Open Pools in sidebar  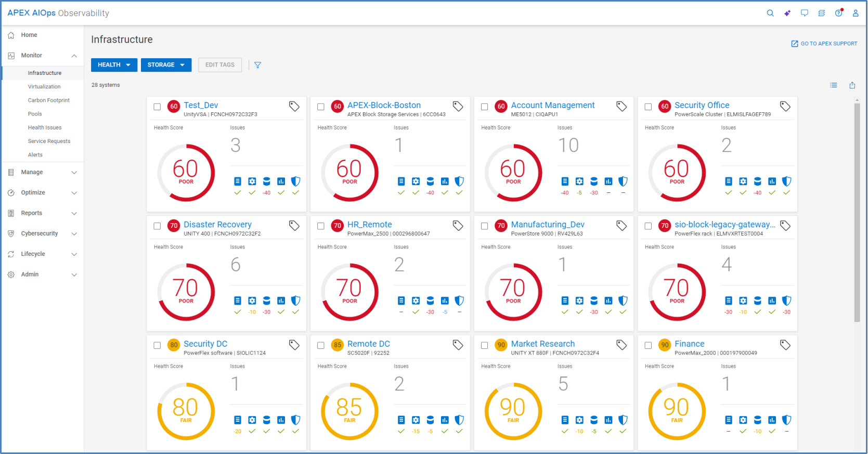pos(35,114)
